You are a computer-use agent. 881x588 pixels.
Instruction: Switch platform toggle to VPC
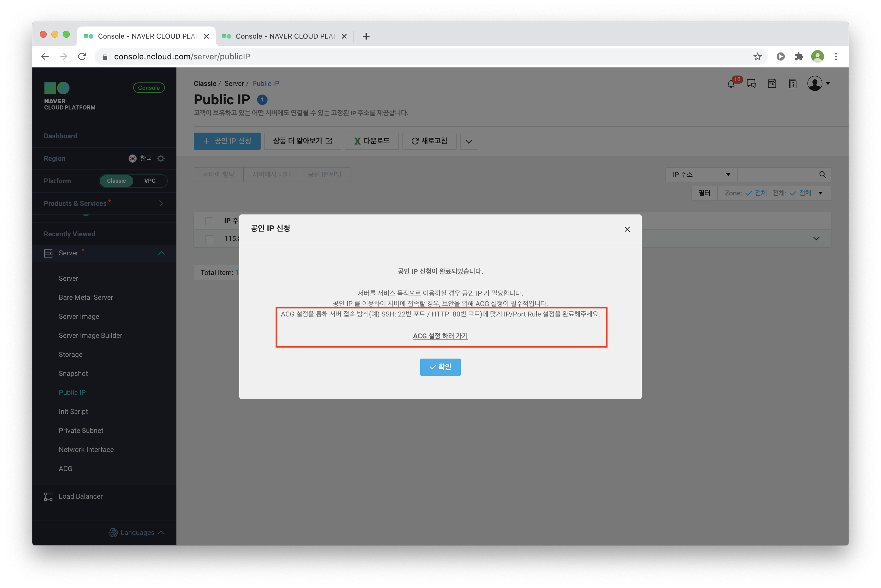pos(150,181)
